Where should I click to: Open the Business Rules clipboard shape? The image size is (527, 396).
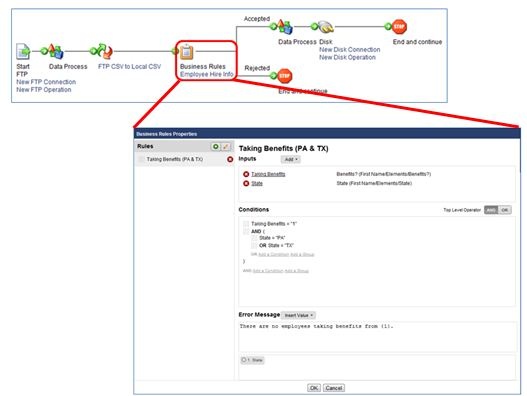click(x=186, y=52)
